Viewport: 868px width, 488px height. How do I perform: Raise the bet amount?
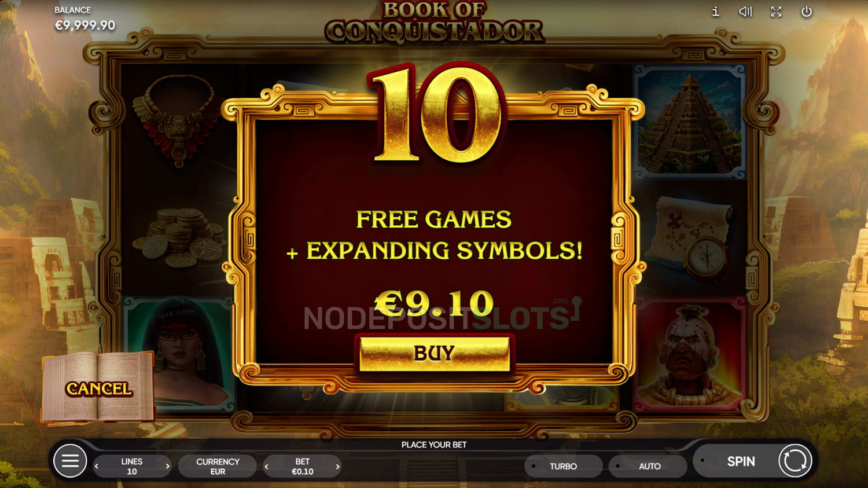tap(338, 466)
